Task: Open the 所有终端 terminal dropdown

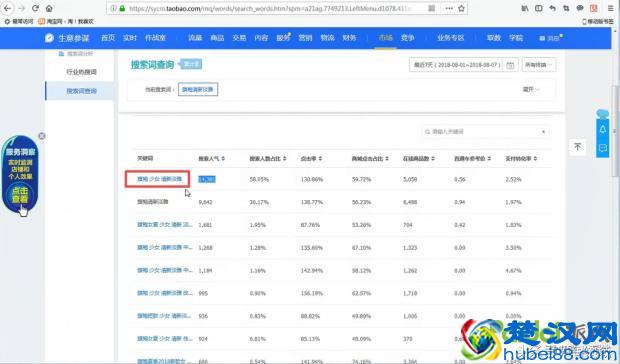Action: pyautogui.click(x=539, y=65)
